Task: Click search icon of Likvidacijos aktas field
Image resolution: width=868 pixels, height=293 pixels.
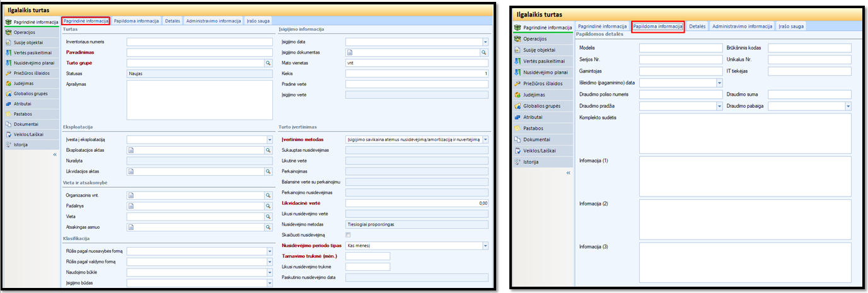Action: 268,171
